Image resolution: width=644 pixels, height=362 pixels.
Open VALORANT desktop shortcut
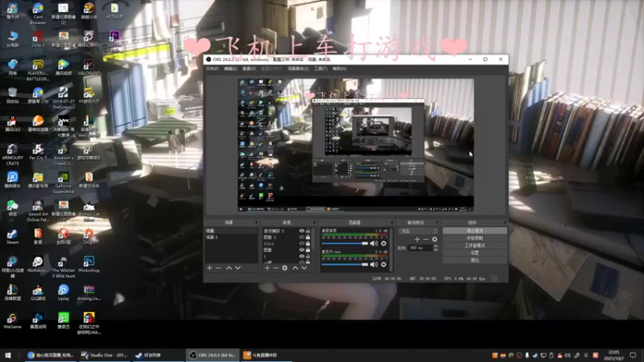point(89,68)
